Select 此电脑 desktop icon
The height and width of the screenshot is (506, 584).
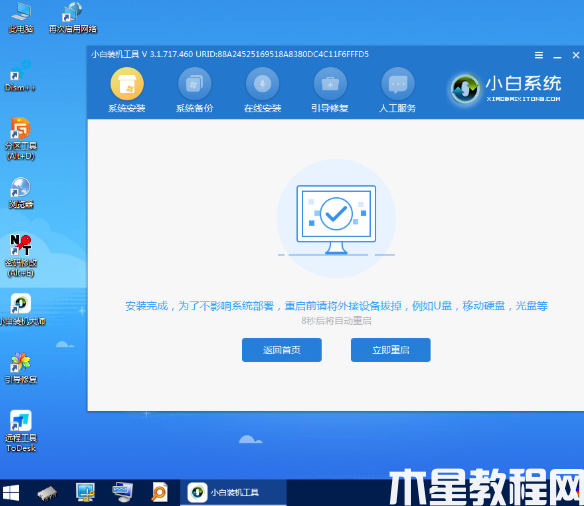pos(21,18)
